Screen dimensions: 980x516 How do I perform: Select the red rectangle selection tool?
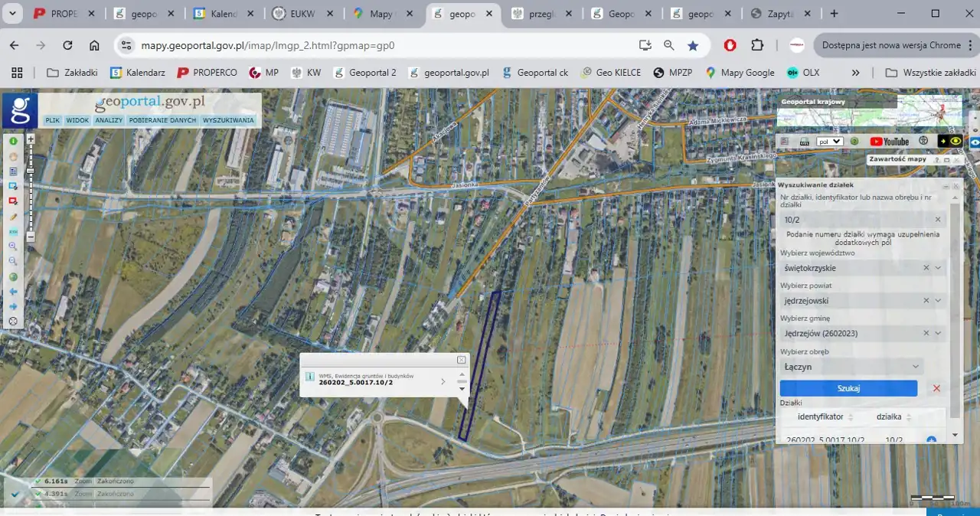(13, 201)
